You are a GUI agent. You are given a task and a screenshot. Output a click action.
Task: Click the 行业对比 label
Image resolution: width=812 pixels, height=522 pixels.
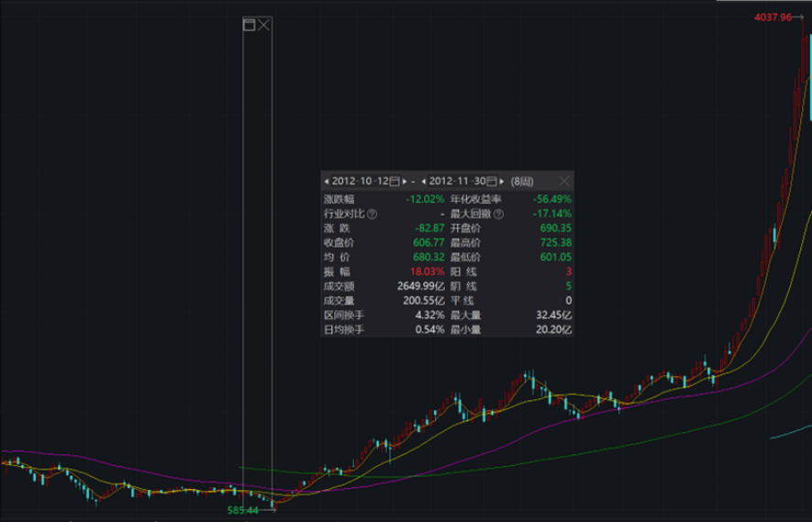344,214
